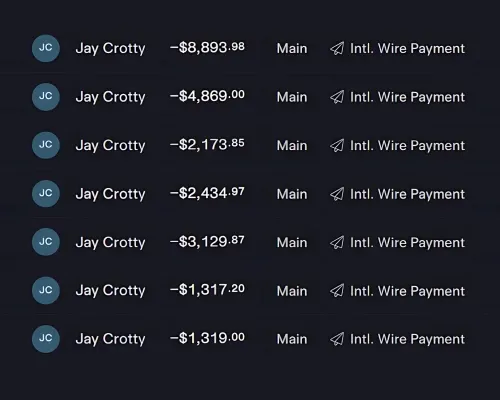The image size is (500, 400).
Task: Click Intl. Wire Payment label in the −$1,319.00 row
Action: [407, 339]
